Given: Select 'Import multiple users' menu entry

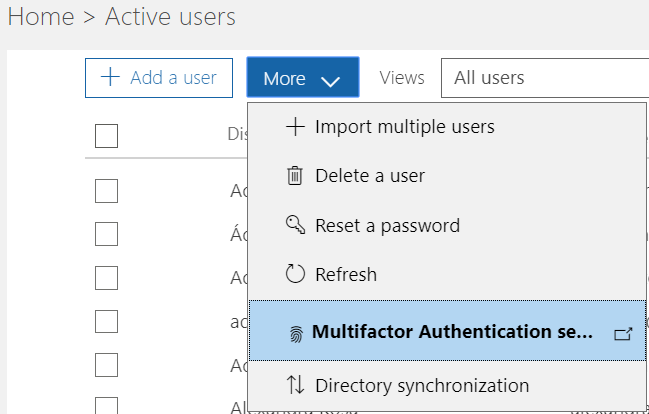Looking at the screenshot, I should pyautogui.click(x=404, y=127).
